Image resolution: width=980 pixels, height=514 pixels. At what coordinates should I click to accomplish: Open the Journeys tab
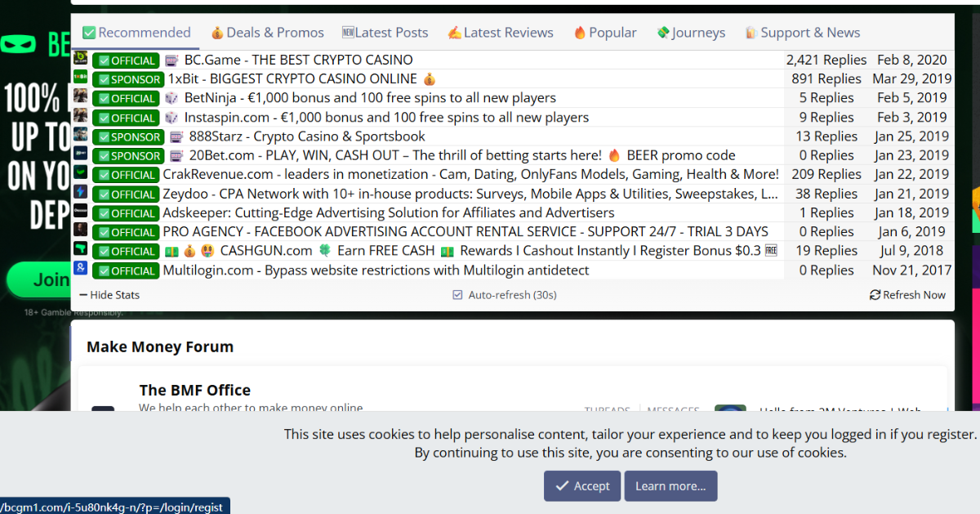pos(691,33)
